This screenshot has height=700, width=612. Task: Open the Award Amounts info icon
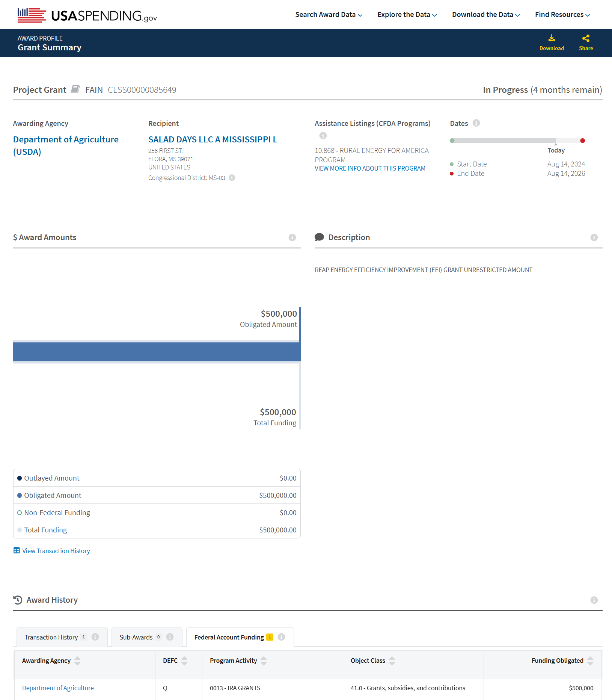292,237
